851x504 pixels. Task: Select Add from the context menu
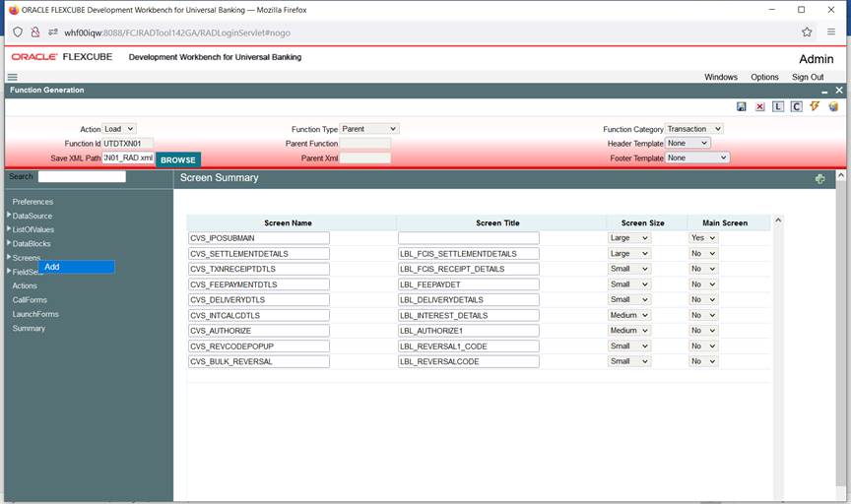pos(76,267)
